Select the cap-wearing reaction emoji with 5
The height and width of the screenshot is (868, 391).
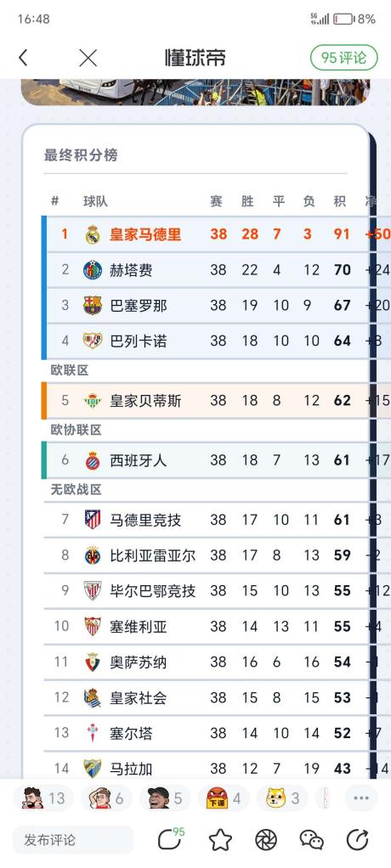165,798
